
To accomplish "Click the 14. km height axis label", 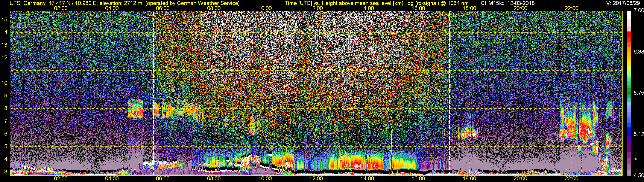I will coord(5,32).
